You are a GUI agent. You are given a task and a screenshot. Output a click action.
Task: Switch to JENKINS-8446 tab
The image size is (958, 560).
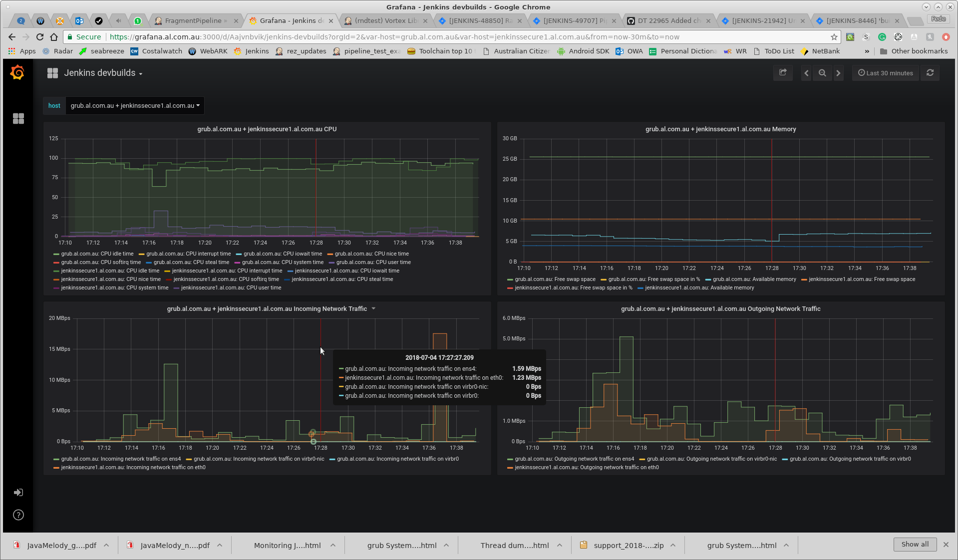click(857, 20)
